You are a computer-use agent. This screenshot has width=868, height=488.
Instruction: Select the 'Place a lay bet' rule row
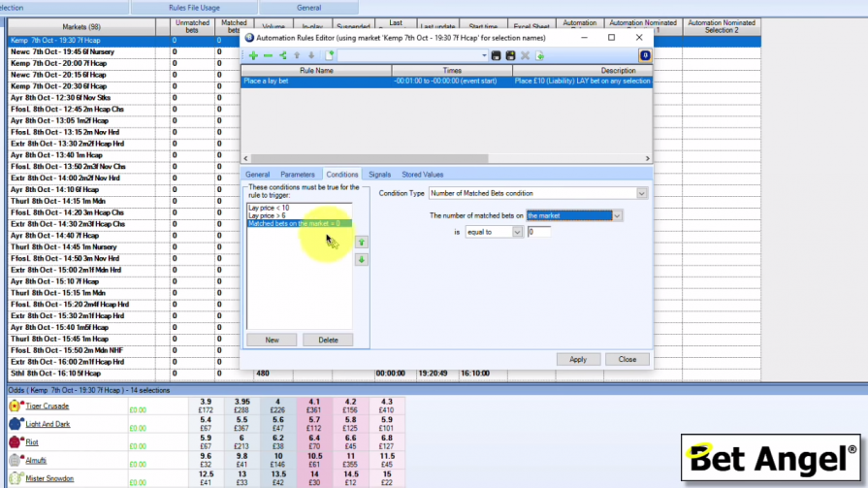447,81
